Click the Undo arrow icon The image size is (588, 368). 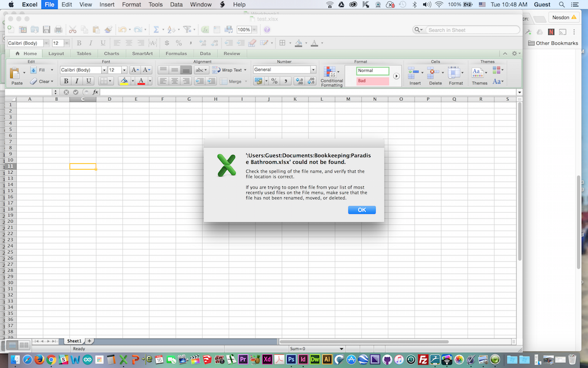point(122,30)
